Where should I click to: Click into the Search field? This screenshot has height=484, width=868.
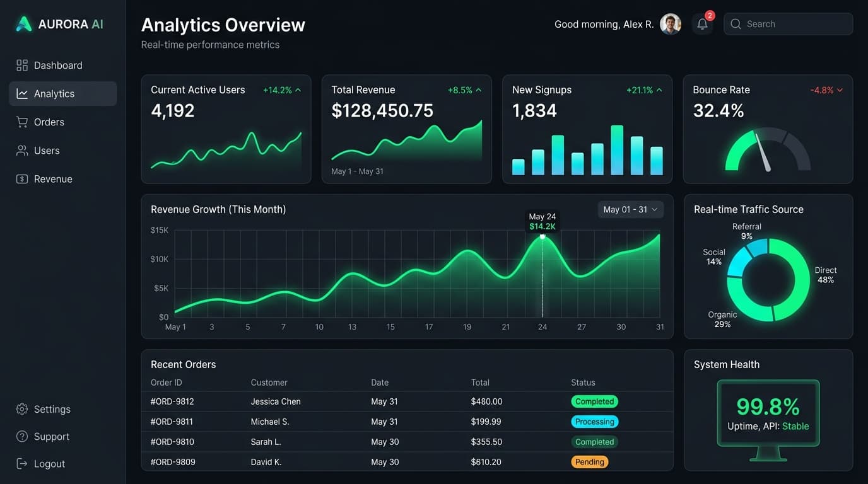(788, 24)
